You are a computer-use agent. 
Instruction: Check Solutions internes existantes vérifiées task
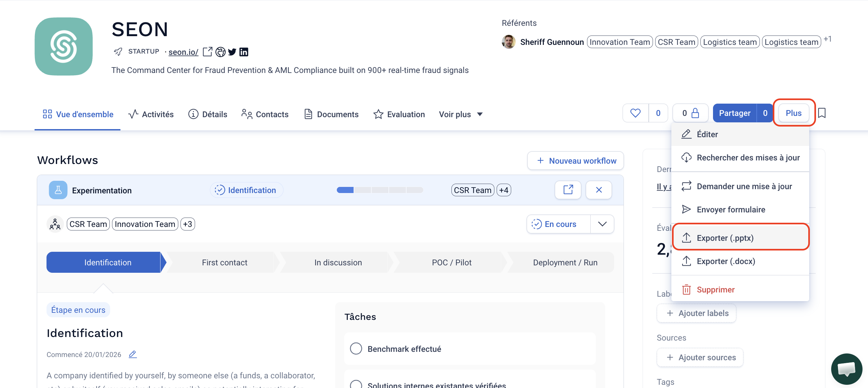pos(356,385)
